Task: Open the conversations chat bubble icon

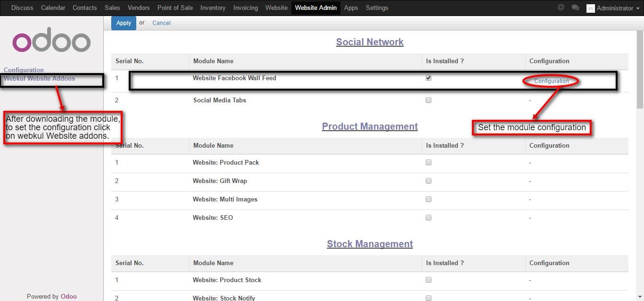Action: click(575, 8)
